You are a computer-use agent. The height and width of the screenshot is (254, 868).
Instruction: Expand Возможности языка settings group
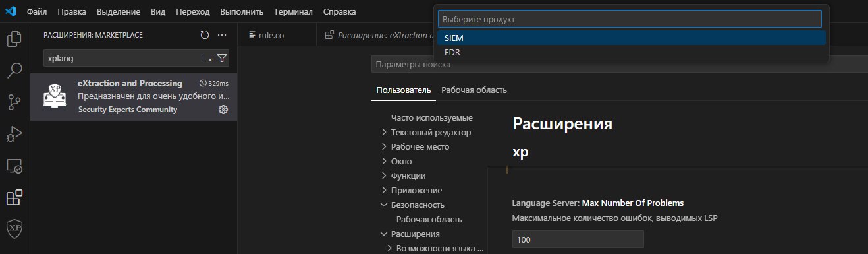pos(435,248)
